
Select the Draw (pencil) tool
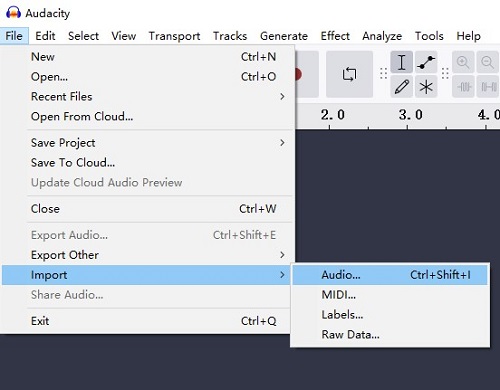(402, 86)
